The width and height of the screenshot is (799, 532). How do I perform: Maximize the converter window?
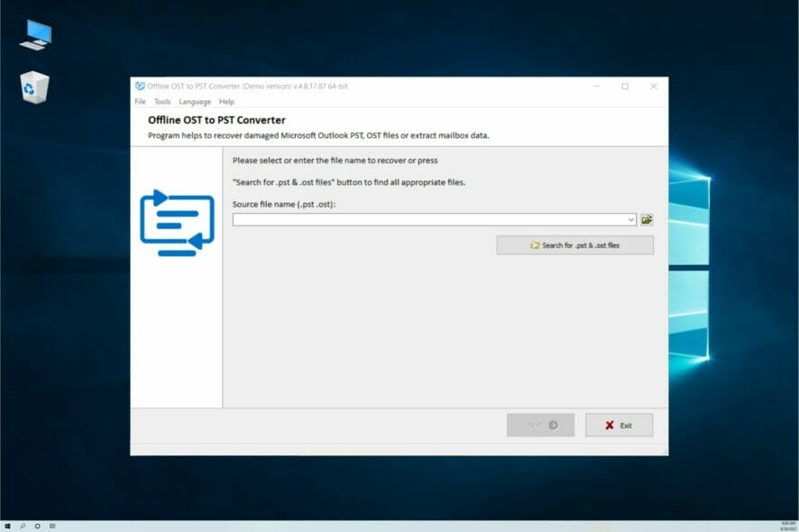tap(625, 87)
